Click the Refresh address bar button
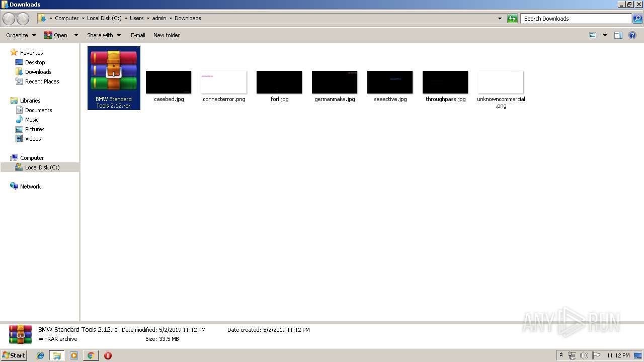Viewport: 644px width, 362px height. (x=512, y=19)
